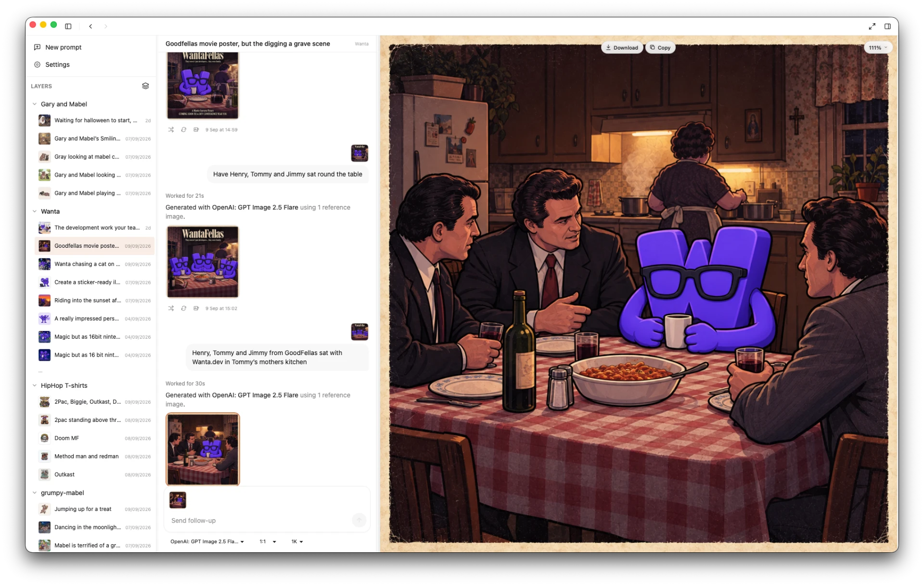The width and height of the screenshot is (924, 586).
Task: Click the image reference icon next to 9 Sep at 14:59
Action: coord(196,130)
